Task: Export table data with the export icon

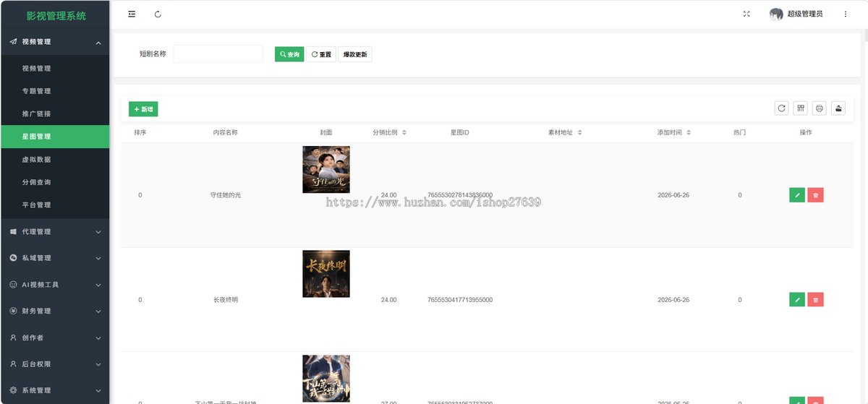Action: pyautogui.click(x=838, y=108)
